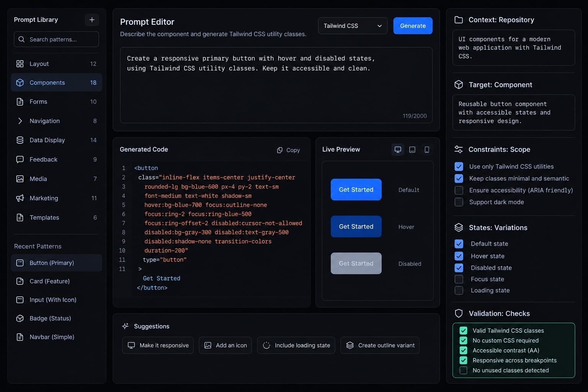Click the Marketing megaphone icon

coord(20,198)
